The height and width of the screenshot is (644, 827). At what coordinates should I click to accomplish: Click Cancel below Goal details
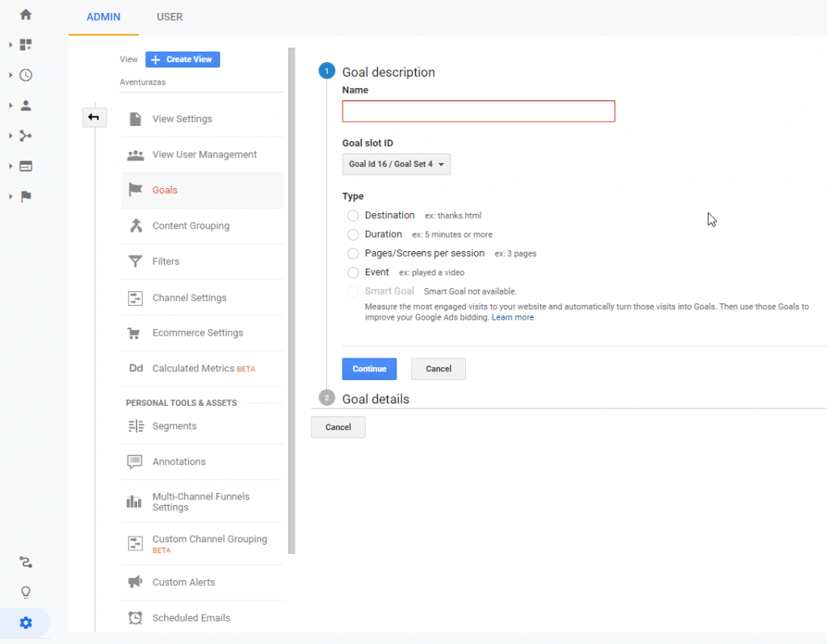(338, 428)
